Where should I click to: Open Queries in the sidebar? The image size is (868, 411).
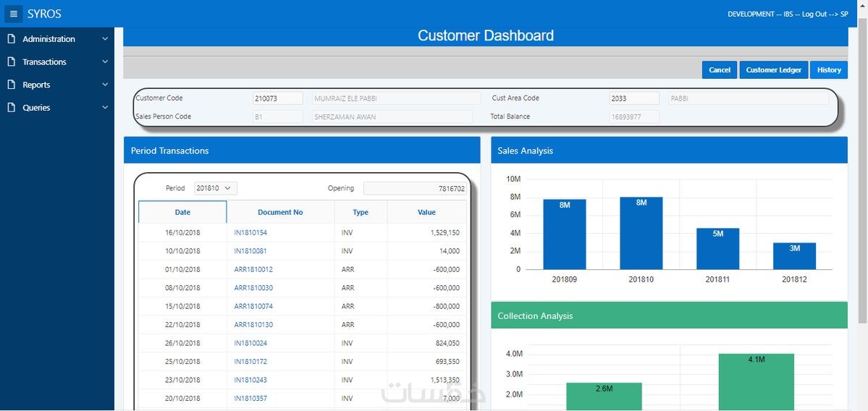pos(36,108)
